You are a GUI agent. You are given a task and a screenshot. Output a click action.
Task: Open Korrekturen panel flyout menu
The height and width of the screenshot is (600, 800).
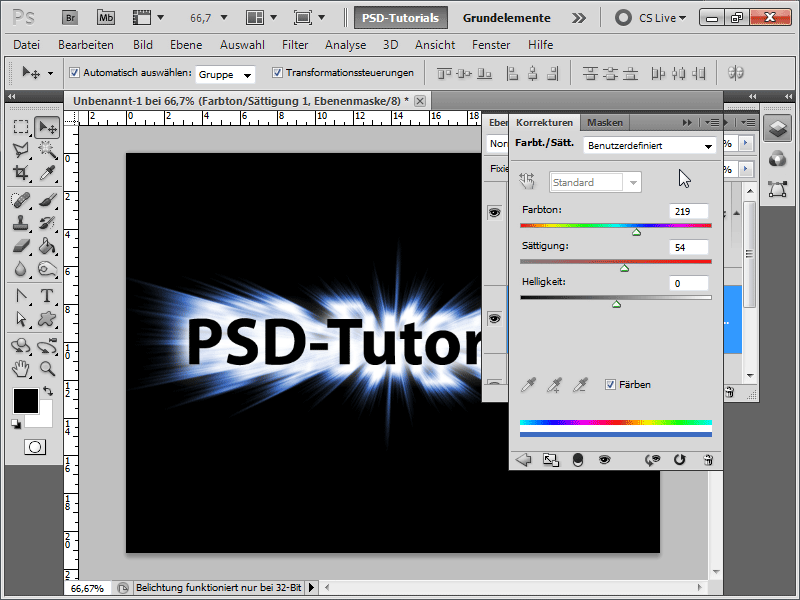coord(712,122)
